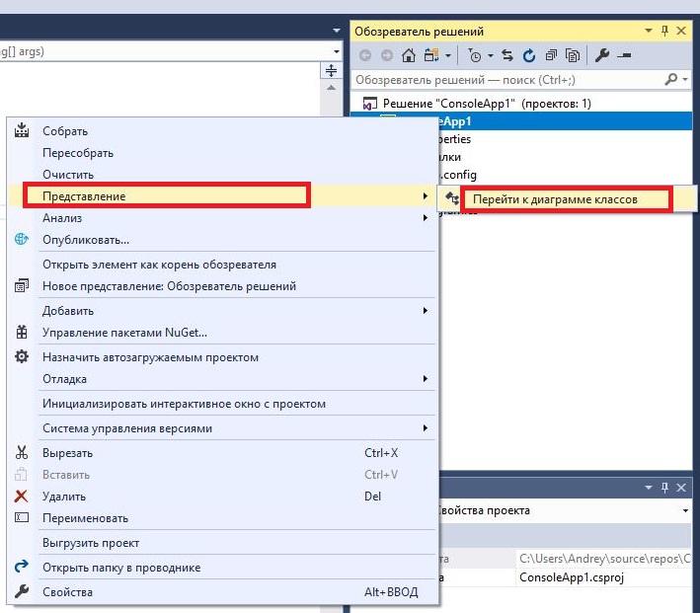The image size is (700, 613).
Task: Click the Back arrow in Solution Explorer toolbar
Action: click(x=365, y=55)
